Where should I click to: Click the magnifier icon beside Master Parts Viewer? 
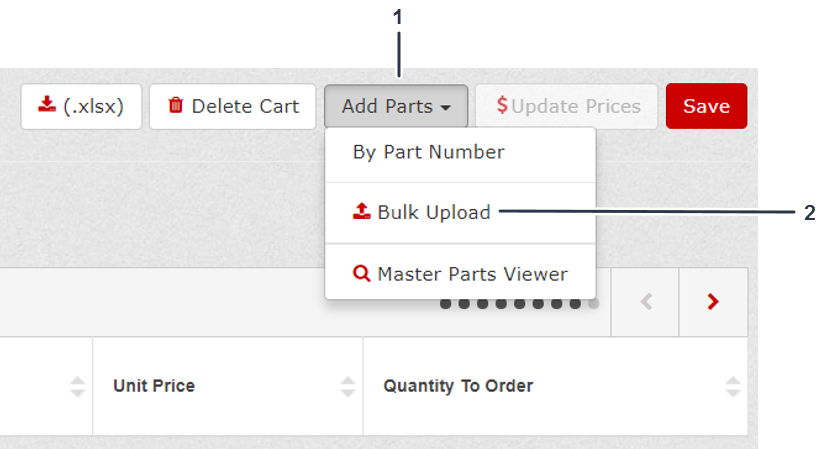pyautogui.click(x=362, y=273)
